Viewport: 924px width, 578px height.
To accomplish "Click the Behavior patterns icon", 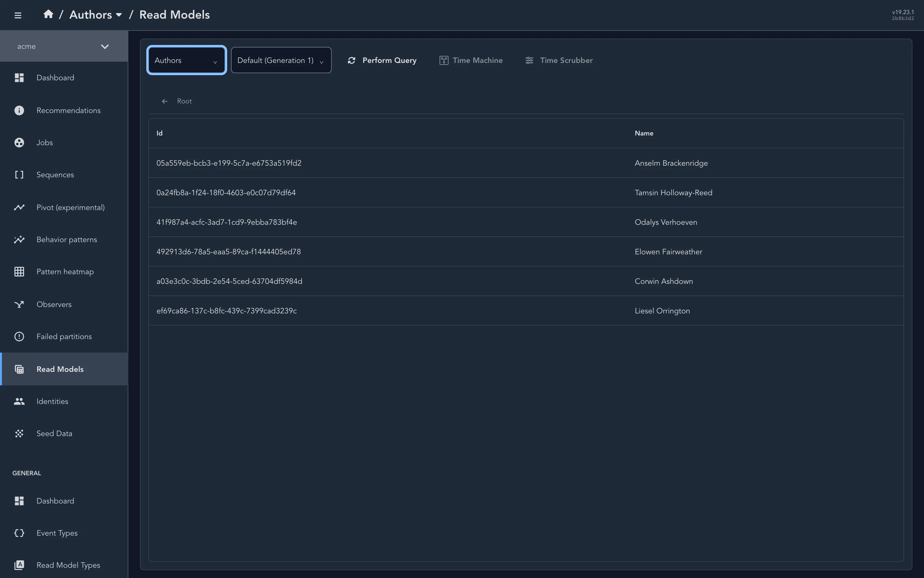I will 19,240.
